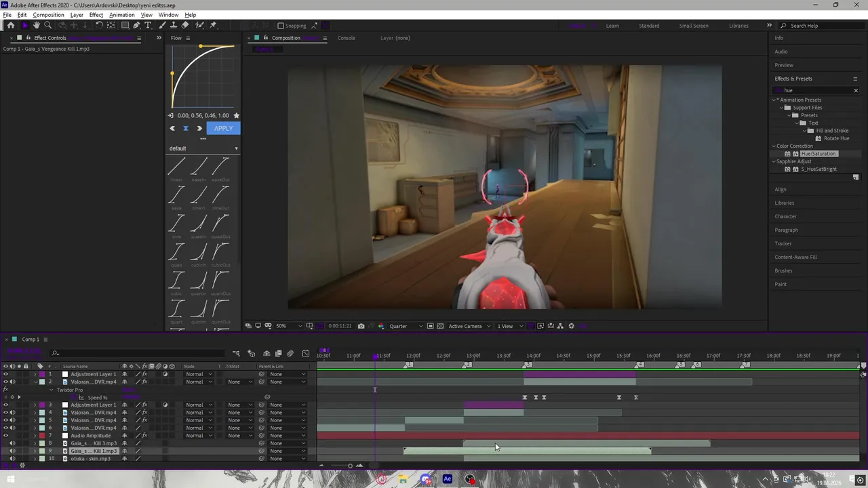Image resolution: width=868 pixels, height=488 pixels.
Task: Expand the Character panel
Action: (x=786, y=216)
